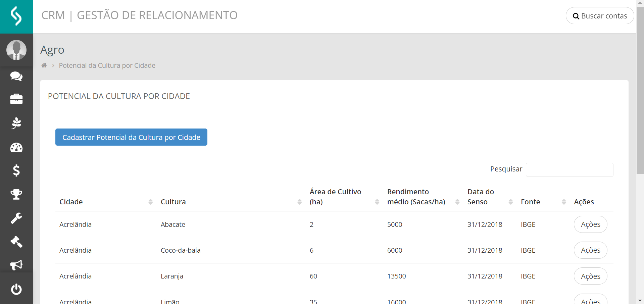Image resolution: width=644 pixels, height=304 pixels.
Task: Open the briefcase sidebar icon
Action: [x=16, y=99]
